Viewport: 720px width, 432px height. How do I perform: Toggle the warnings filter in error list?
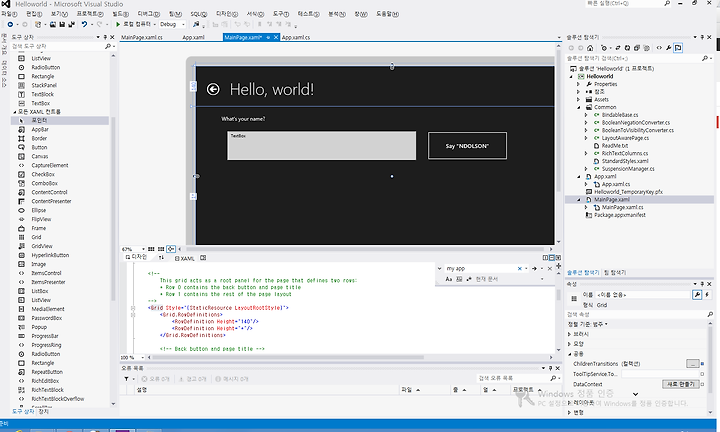tap(192, 379)
